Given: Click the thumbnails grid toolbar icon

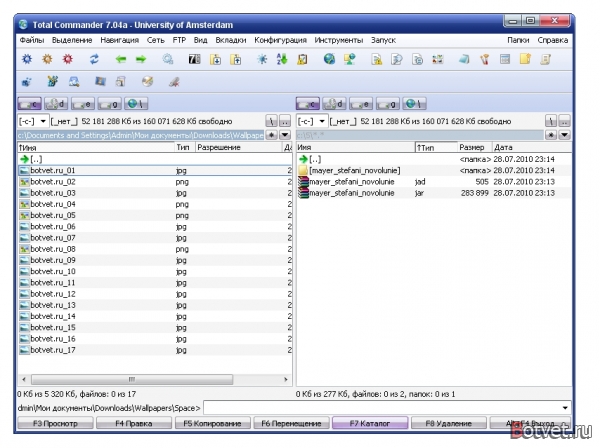Looking at the screenshot, I should pyautogui.click(x=438, y=59).
